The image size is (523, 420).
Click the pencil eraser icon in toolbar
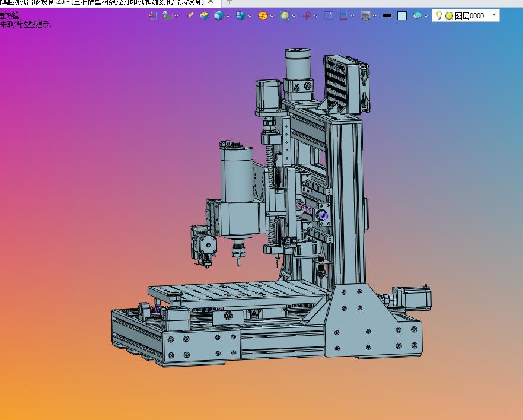click(x=190, y=15)
